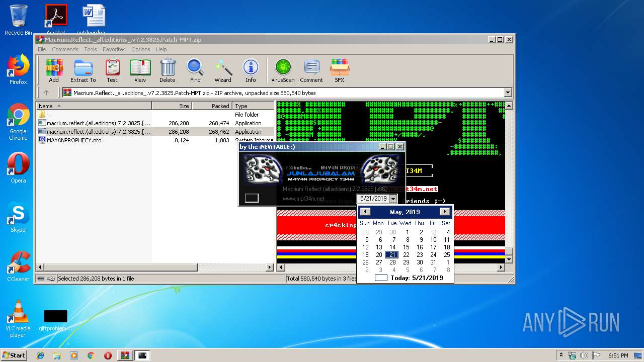Select the first macrium.reflect application file
The width and height of the screenshot is (644, 362).
click(x=155, y=123)
